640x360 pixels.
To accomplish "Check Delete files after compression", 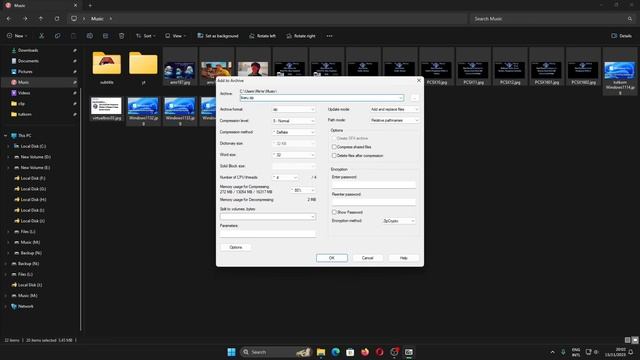I will point(334,156).
